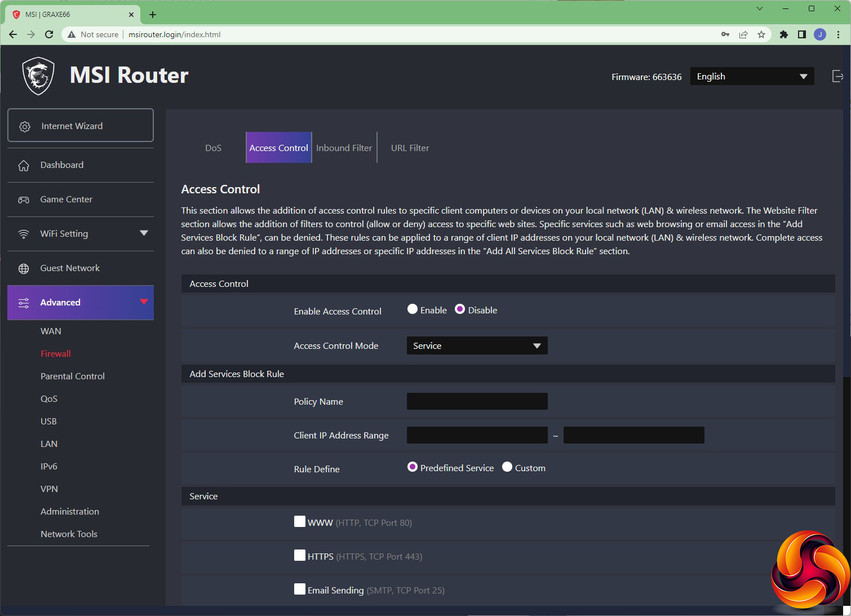Bookmark this page with the star icon
Viewport: 851px width, 616px height.
tap(761, 34)
